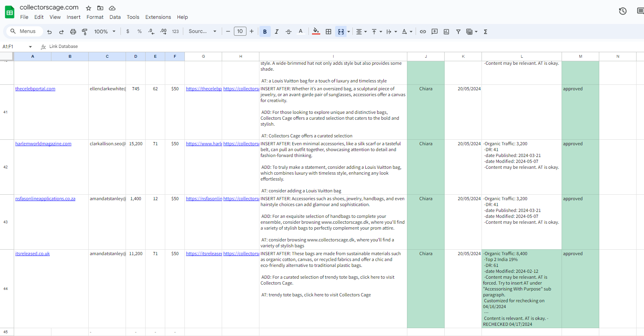Open version history
This screenshot has height=336, width=644.
pyautogui.click(x=623, y=11)
